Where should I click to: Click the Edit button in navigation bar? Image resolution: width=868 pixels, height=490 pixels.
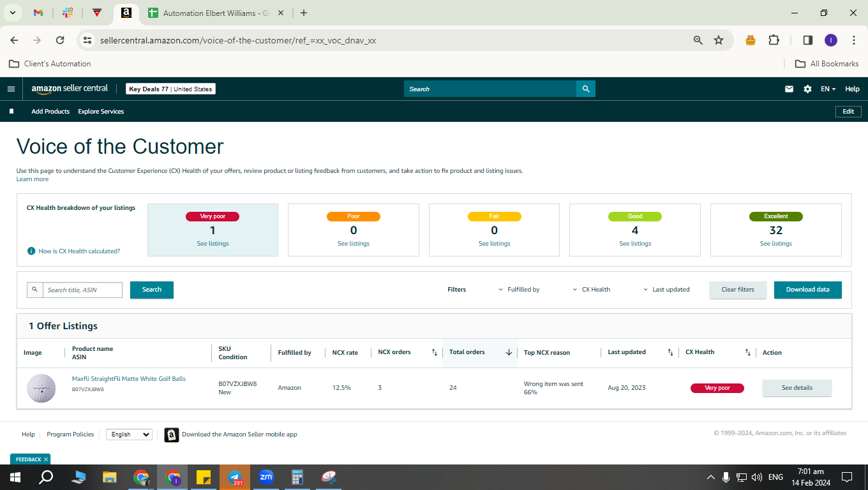[848, 112]
